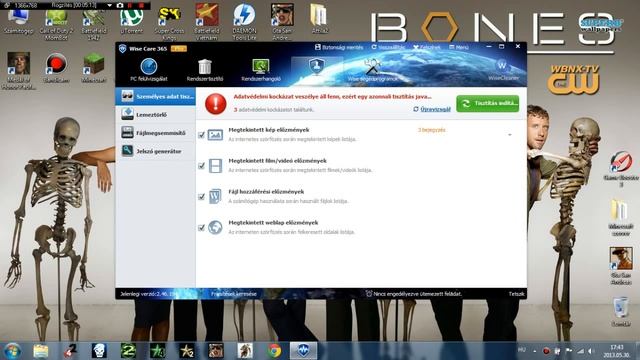Image resolution: width=640 pixels, height=360 pixels.
Task: Uncheck Fájl hozzáférési előzmények checkbox
Action: click(201, 197)
